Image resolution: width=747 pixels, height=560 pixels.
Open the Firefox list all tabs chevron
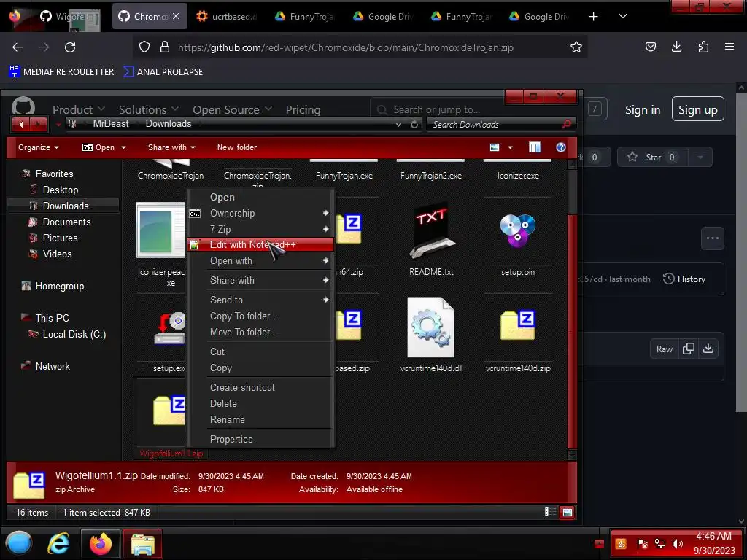click(x=623, y=16)
